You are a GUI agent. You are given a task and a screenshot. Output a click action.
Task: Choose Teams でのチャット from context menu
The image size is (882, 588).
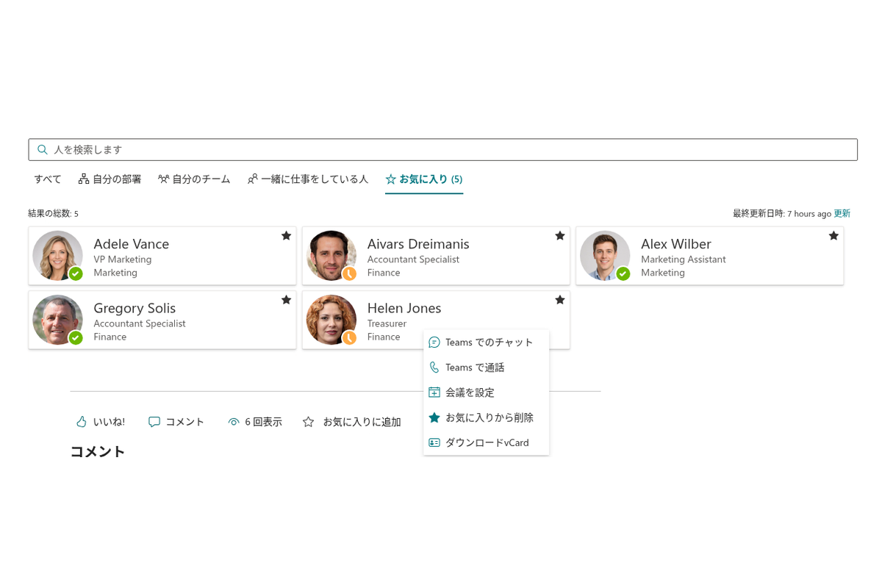486,343
